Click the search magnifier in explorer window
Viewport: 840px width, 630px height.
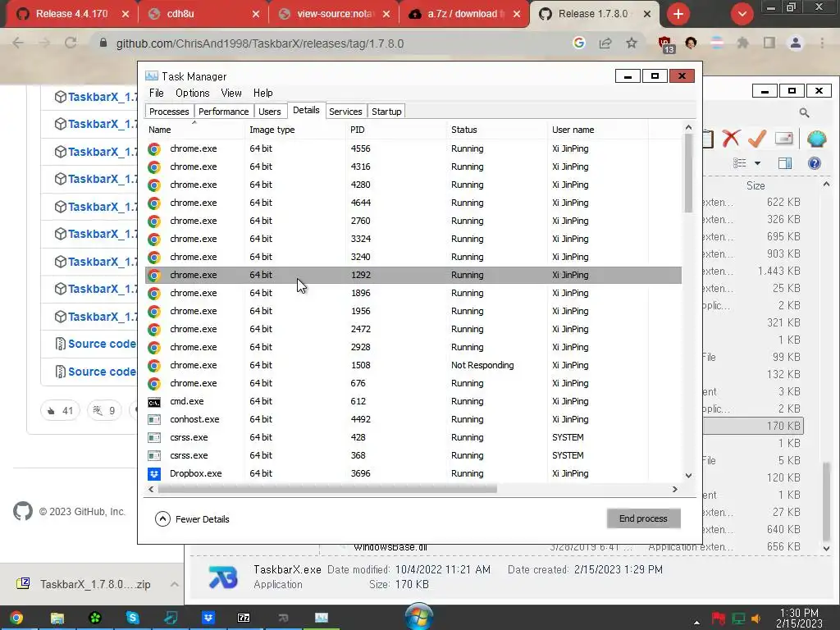804,112
